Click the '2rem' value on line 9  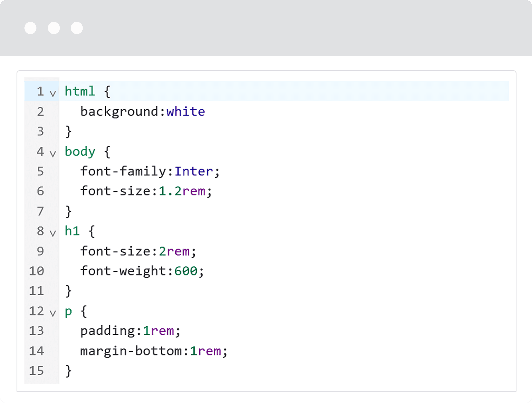point(174,251)
